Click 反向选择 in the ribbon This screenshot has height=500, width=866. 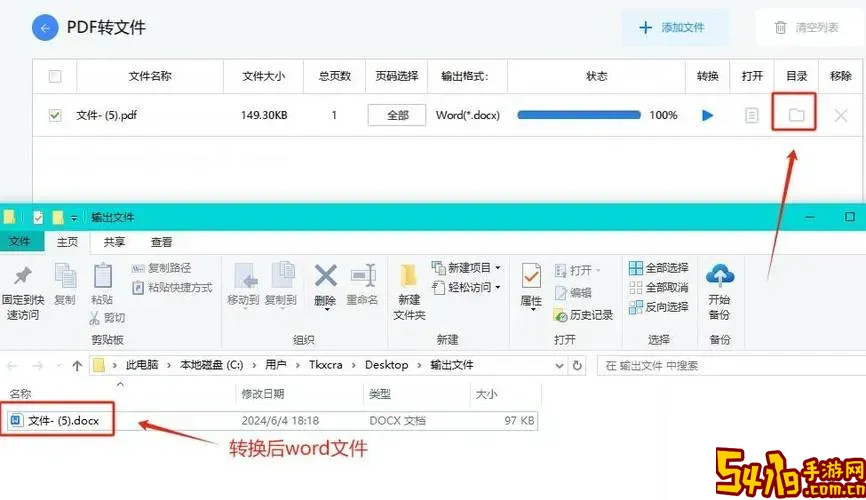tap(658, 307)
